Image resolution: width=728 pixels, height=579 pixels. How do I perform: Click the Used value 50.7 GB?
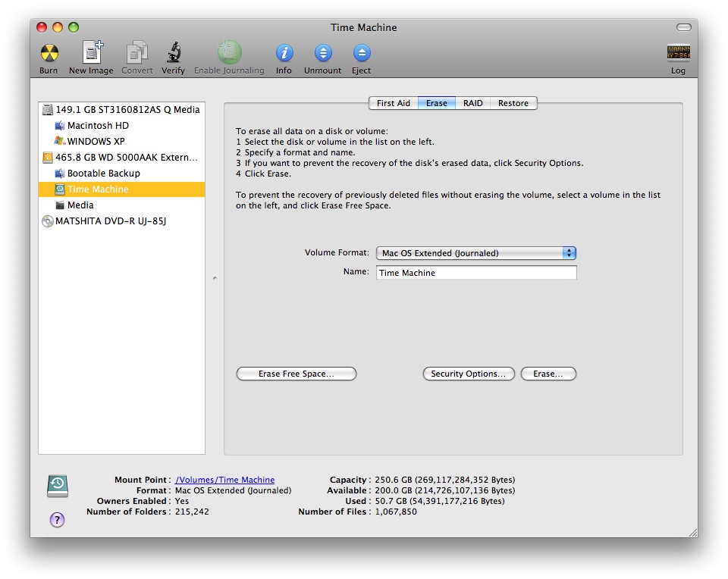pyautogui.click(x=440, y=501)
